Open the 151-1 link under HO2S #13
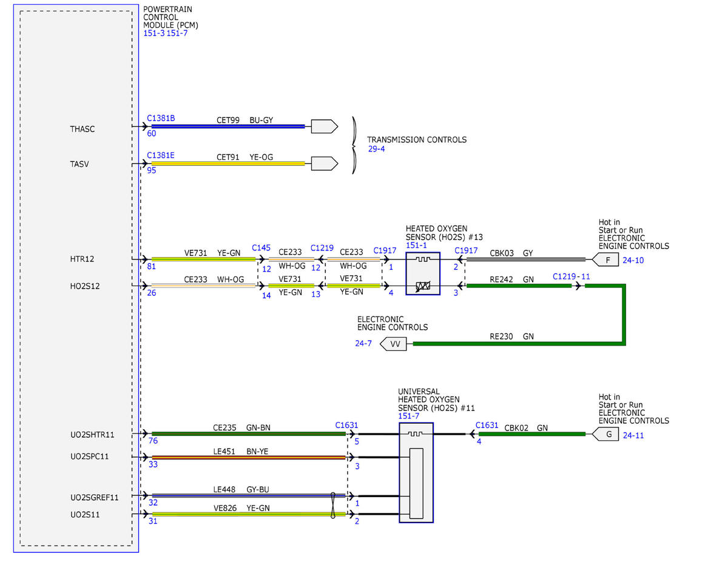Screen dimensions: 728x562 click(x=417, y=246)
